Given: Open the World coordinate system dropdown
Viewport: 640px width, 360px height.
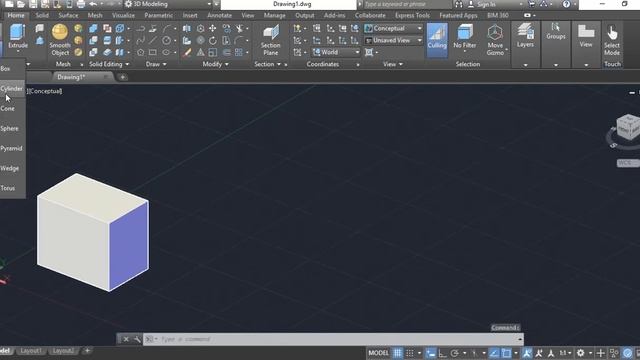Looking at the screenshot, I should [x=336, y=52].
